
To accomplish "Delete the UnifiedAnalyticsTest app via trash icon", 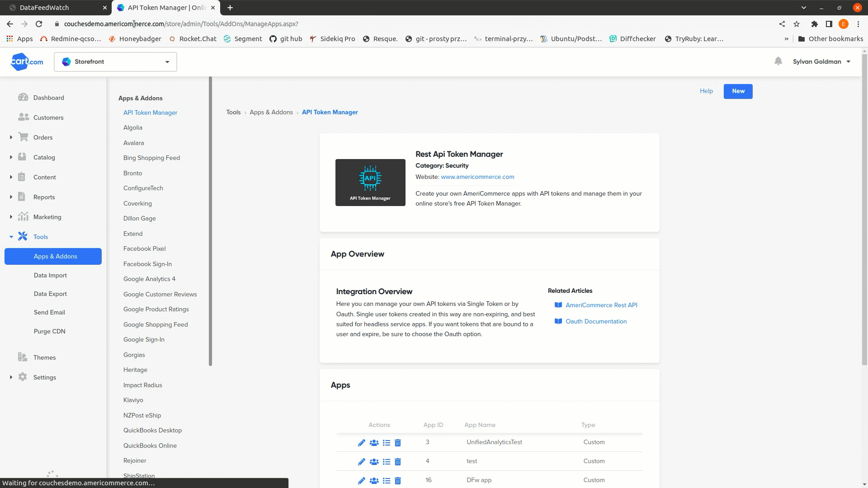I will pos(398,443).
